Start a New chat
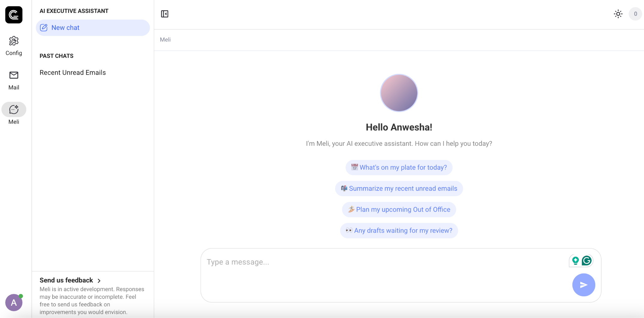The width and height of the screenshot is (644, 318). (x=65, y=27)
